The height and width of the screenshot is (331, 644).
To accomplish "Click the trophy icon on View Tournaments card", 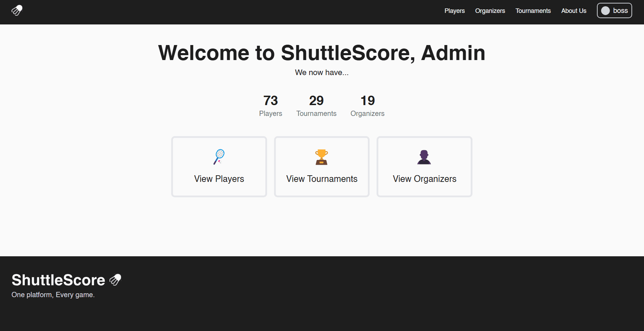I will [x=321, y=157].
